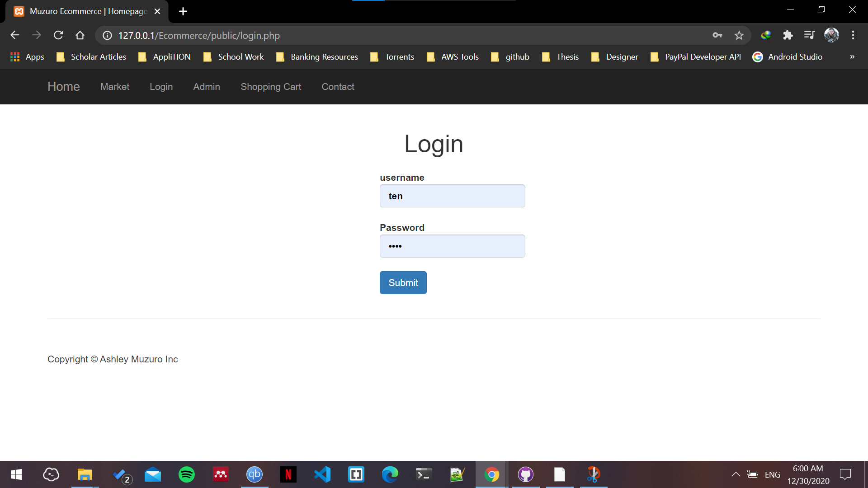
Task: Launch Spotify from the taskbar
Action: pyautogui.click(x=187, y=474)
